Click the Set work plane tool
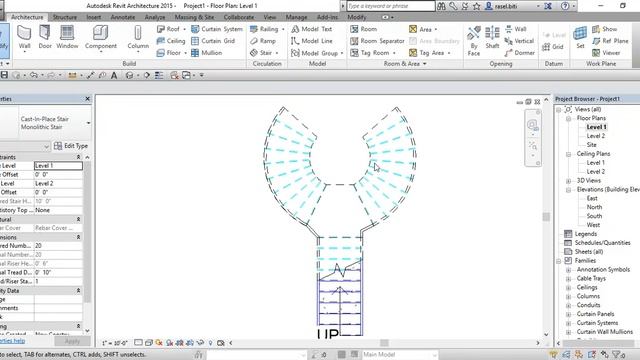The image size is (640, 360). [580, 38]
